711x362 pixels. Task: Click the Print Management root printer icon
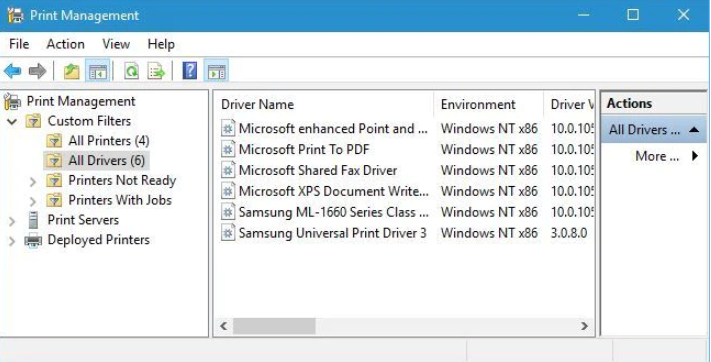13,101
